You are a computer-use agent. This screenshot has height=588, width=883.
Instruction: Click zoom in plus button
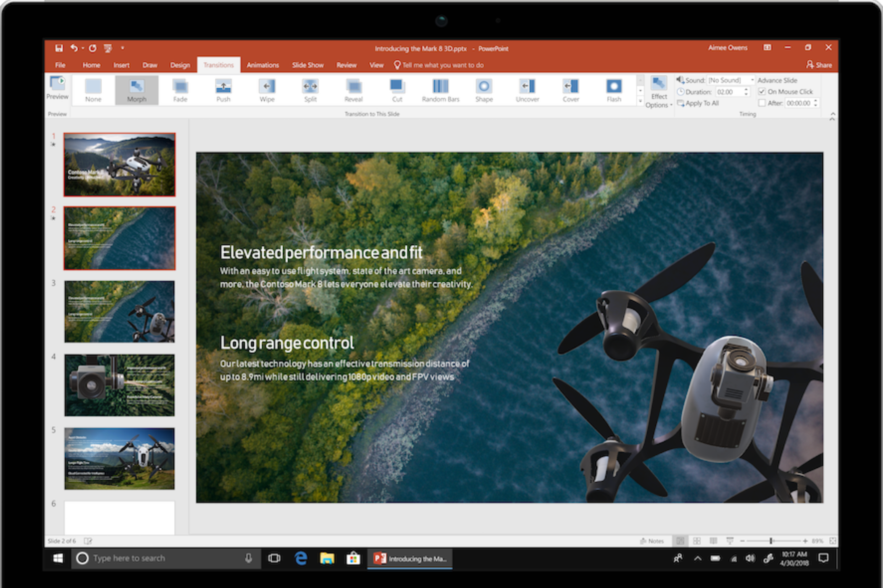[x=805, y=541]
